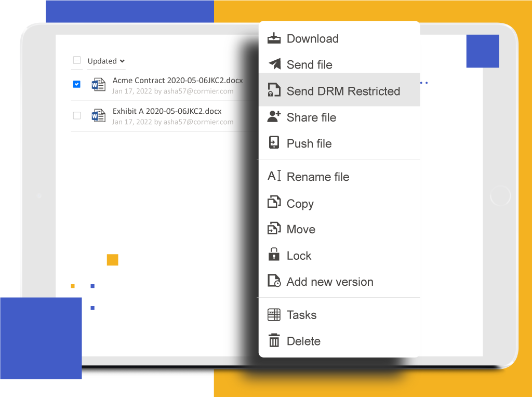Click the Delete trash icon
Image resolution: width=532 pixels, height=397 pixels.
coord(274,341)
